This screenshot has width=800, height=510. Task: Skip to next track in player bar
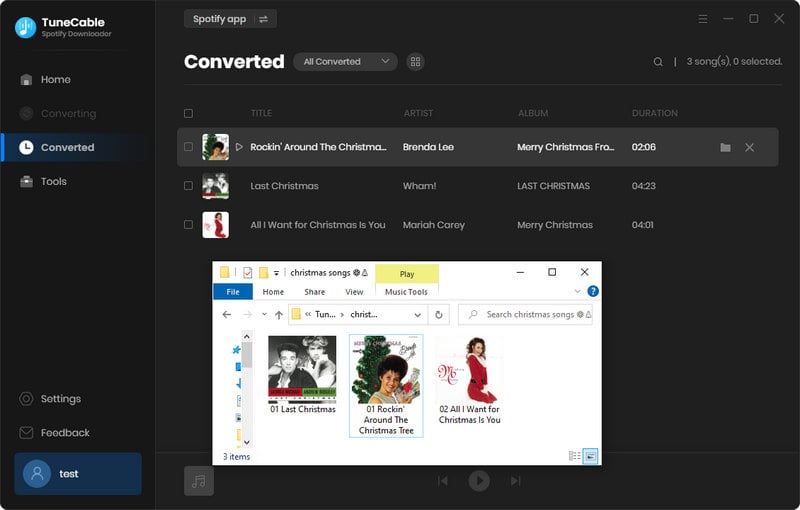click(x=515, y=481)
